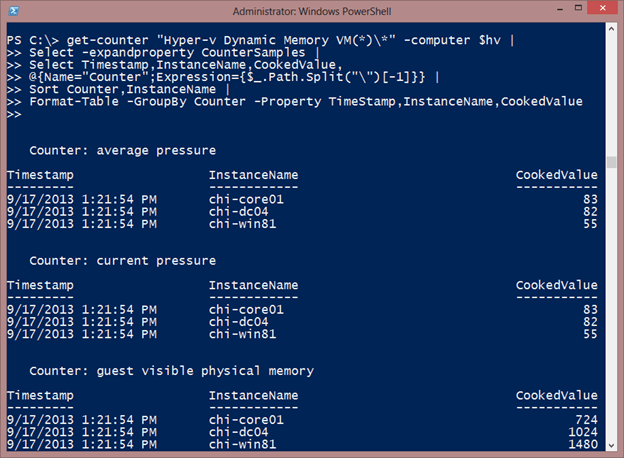Image resolution: width=624 pixels, height=458 pixels.
Task: Minimize the PowerShell window
Action: tap(560, 9)
